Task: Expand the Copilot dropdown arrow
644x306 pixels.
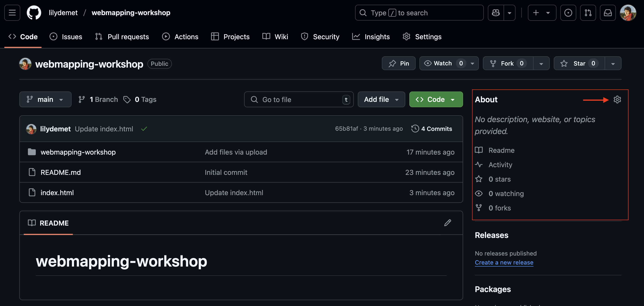Action: pos(509,13)
